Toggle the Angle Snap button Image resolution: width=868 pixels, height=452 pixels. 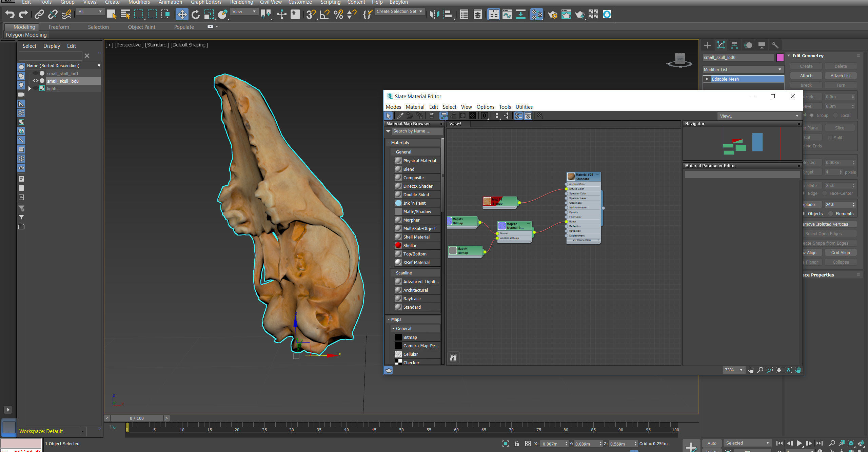tap(324, 14)
